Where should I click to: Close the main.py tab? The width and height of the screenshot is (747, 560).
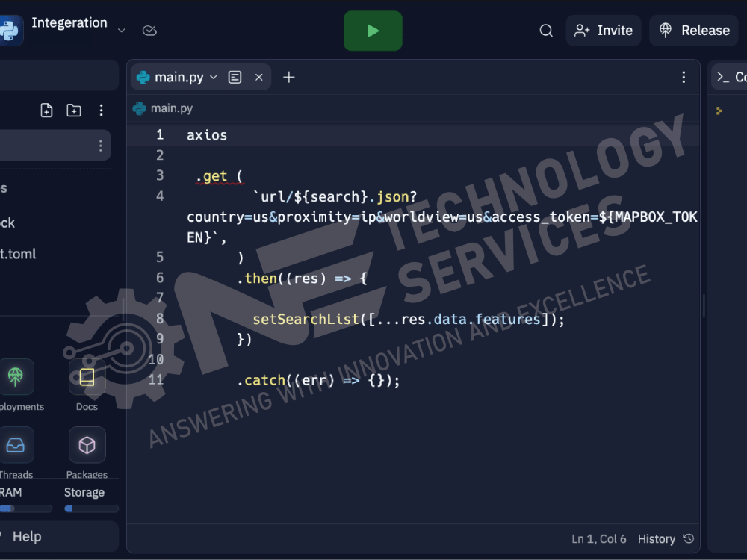pos(259,77)
